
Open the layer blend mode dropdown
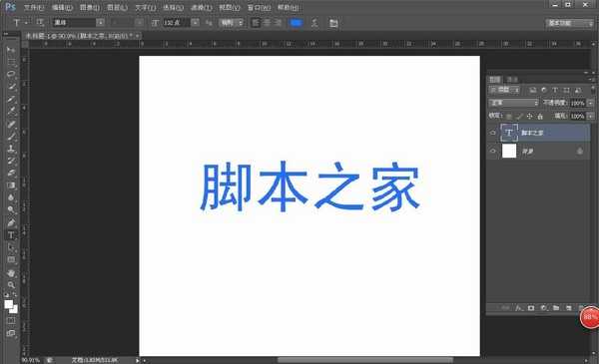click(x=513, y=103)
